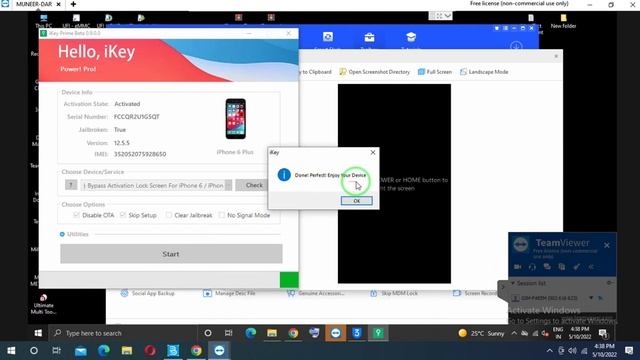Collapse the TeamViewer panel using side arrow

[x=503, y=287]
